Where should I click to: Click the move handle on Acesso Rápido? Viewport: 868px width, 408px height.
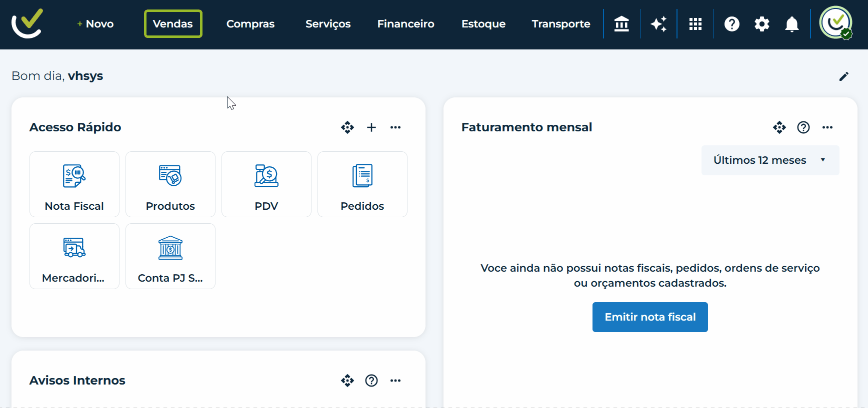(347, 127)
